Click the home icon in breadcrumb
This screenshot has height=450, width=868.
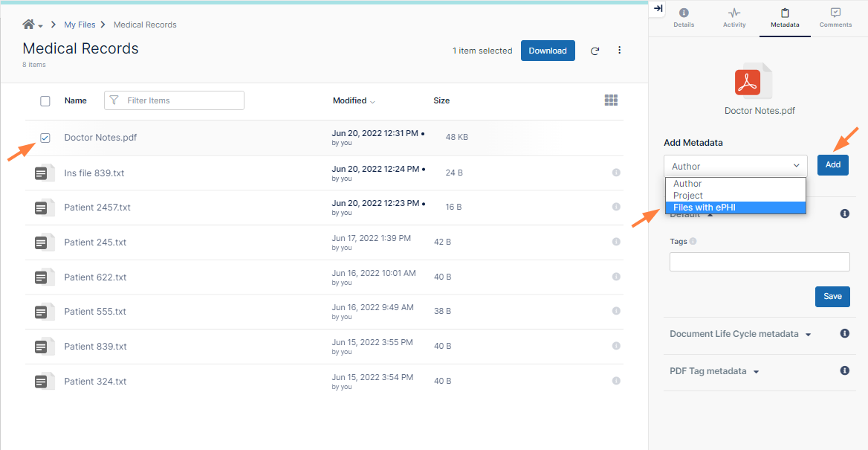(29, 25)
